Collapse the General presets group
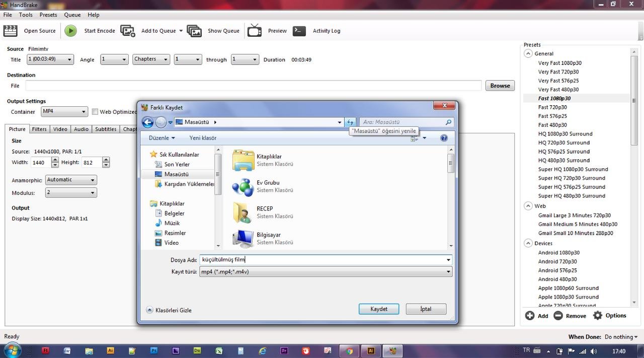 (528, 53)
